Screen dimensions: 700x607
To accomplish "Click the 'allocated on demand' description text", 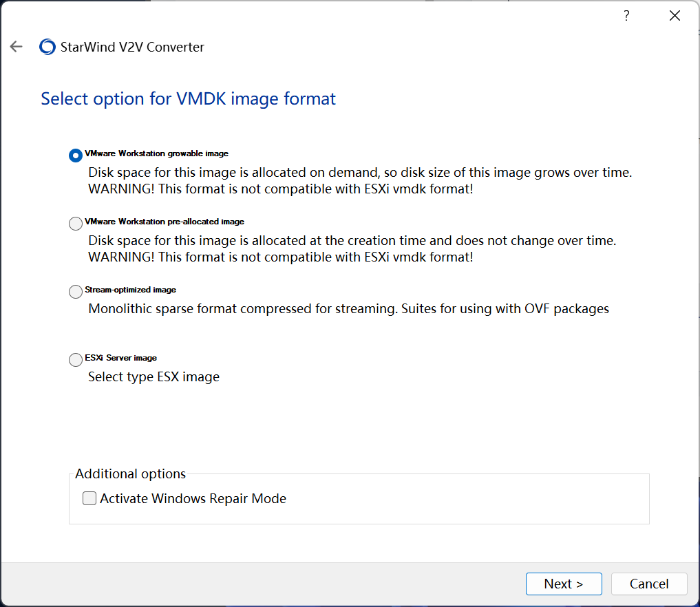I will pos(359,172).
